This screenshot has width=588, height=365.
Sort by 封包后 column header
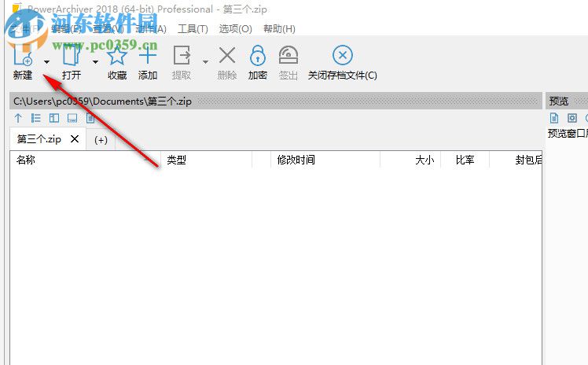[516, 160]
